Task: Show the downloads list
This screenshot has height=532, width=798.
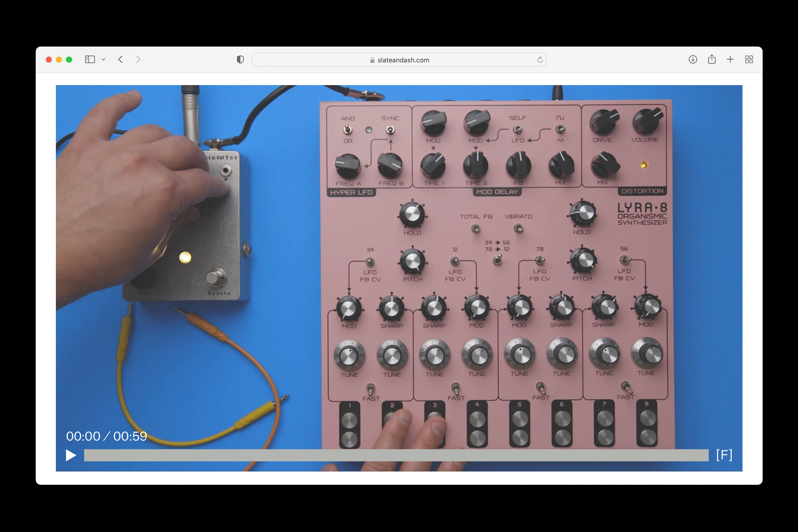Action: pyautogui.click(x=693, y=59)
